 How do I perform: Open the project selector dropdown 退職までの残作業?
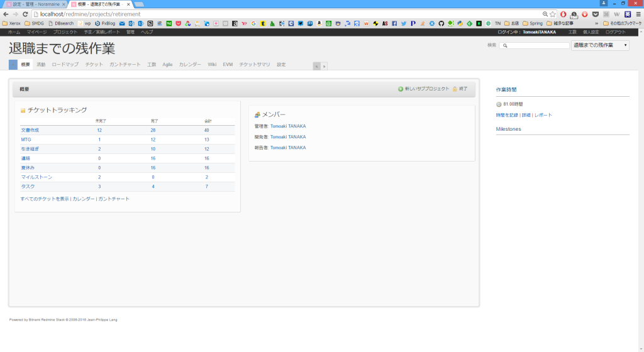599,45
